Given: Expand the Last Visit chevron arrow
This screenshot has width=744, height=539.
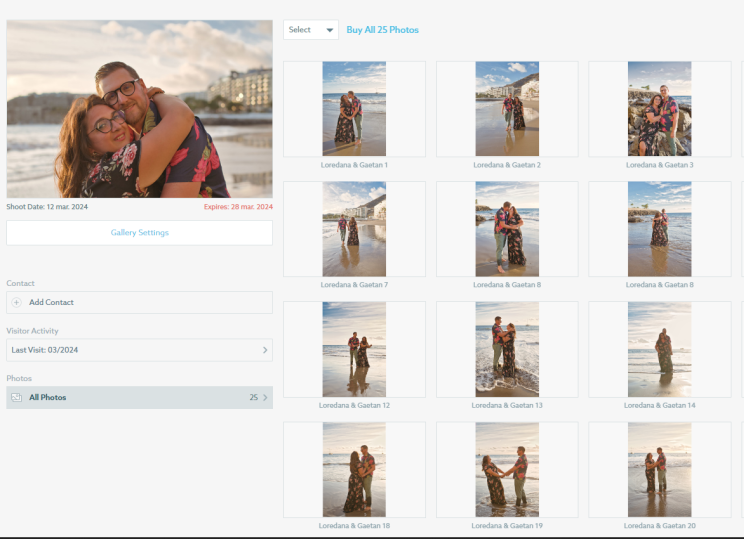Looking at the screenshot, I should click(x=264, y=350).
